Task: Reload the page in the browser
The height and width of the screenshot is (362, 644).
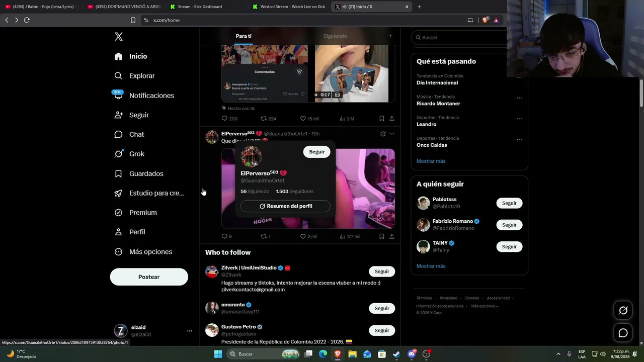Action: (27, 20)
